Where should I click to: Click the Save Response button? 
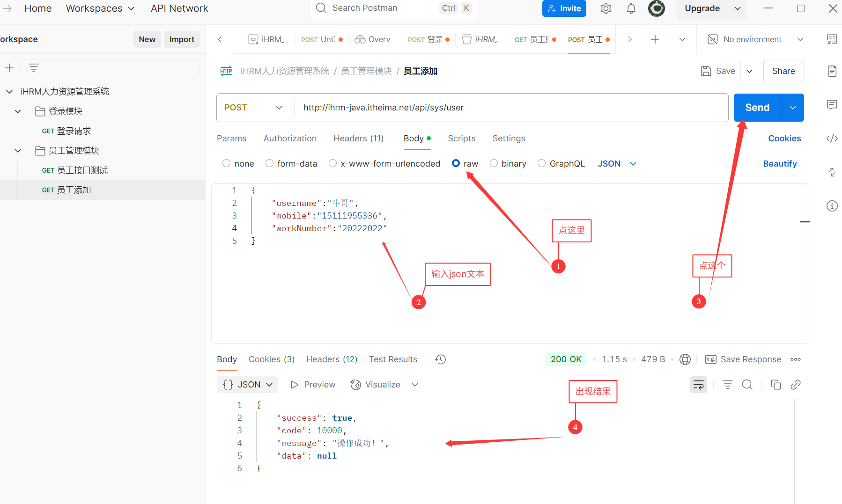(743, 359)
